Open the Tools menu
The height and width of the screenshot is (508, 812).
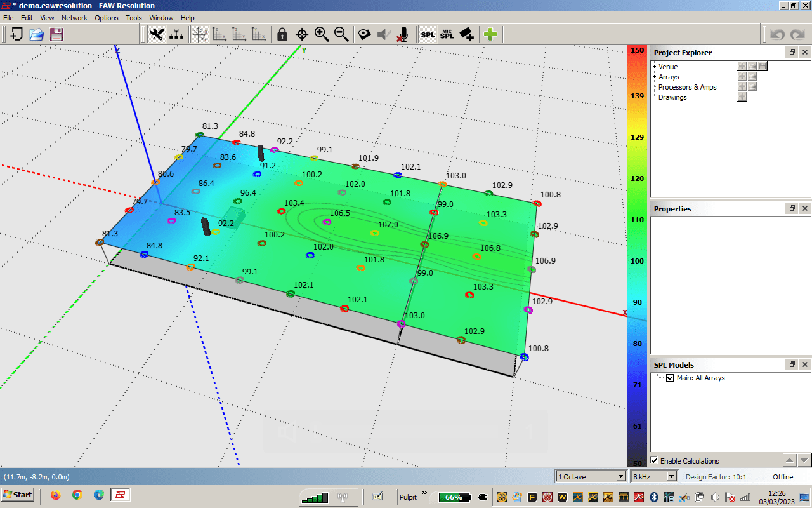[x=134, y=18]
